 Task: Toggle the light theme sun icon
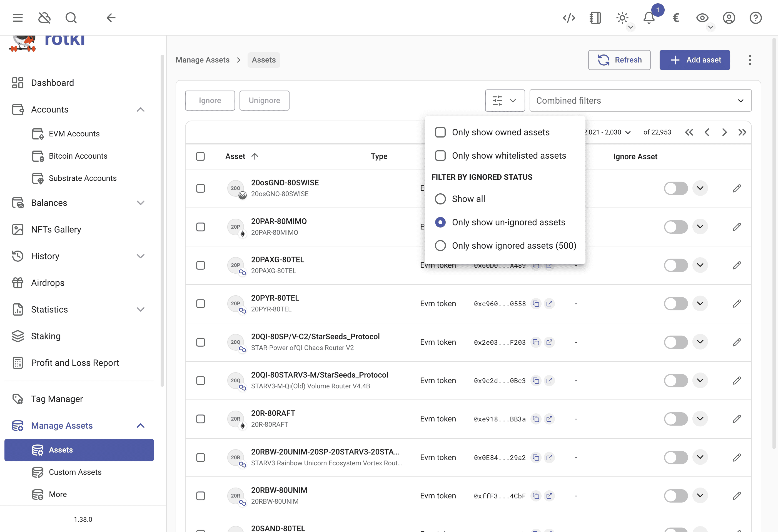click(x=622, y=18)
